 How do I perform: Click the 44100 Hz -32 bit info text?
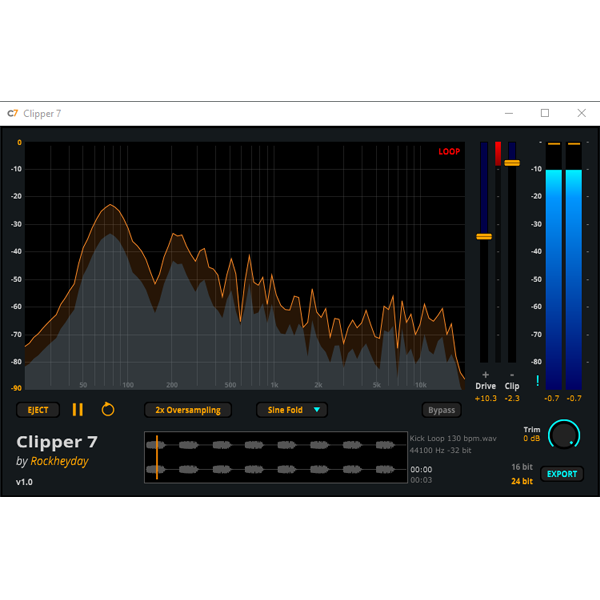tap(440, 450)
